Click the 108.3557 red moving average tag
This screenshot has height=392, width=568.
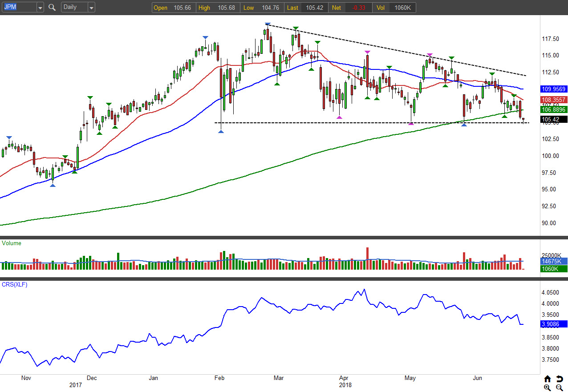[x=554, y=100]
